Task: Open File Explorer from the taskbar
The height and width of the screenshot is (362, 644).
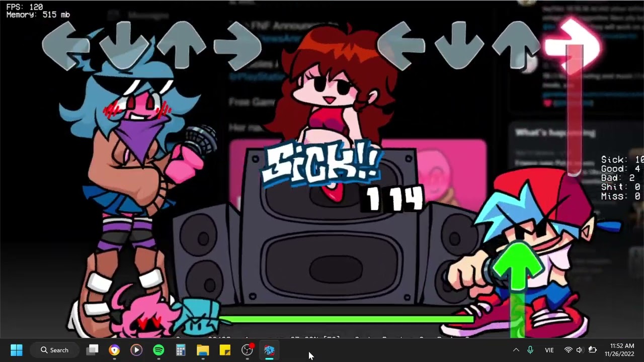Action: click(x=203, y=350)
